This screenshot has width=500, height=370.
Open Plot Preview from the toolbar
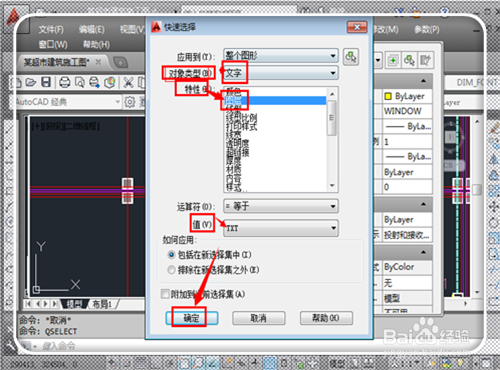80,82
